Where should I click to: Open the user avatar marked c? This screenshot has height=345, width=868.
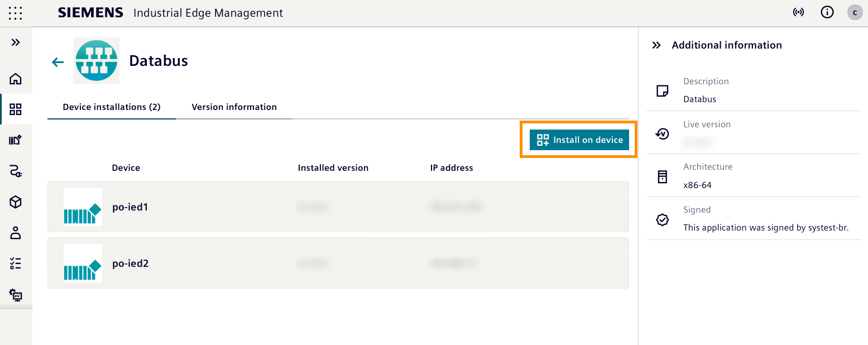tap(855, 12)
